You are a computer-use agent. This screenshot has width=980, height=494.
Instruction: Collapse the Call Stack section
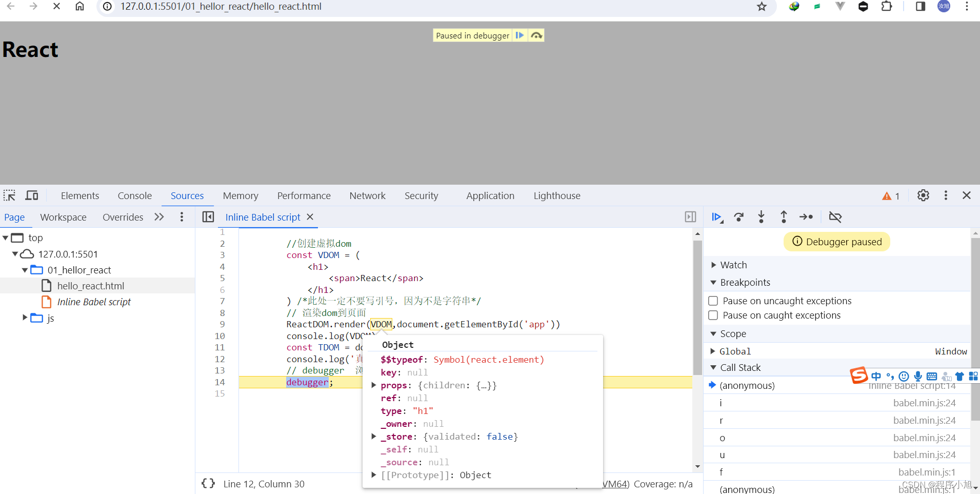pyautogui.click(x=713, y=368)
